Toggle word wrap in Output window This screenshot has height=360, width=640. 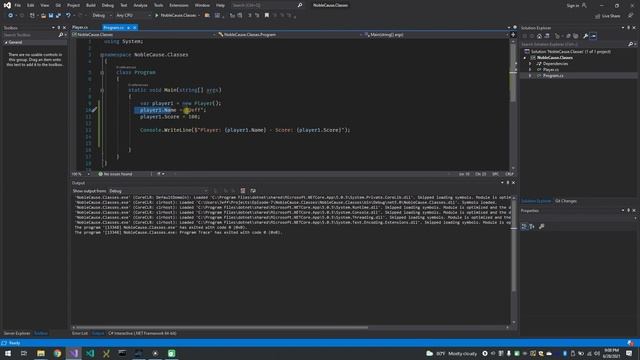click(253, 191)
